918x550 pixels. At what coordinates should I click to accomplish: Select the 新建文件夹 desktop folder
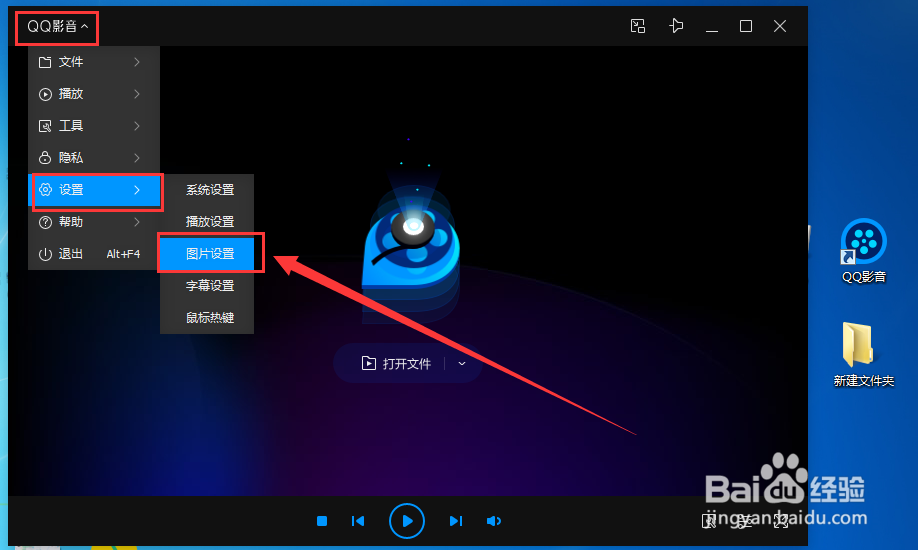point(864,355)
